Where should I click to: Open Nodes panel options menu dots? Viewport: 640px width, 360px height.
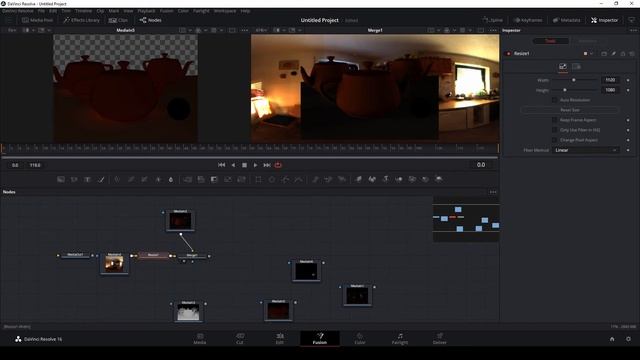pos(493,192)
